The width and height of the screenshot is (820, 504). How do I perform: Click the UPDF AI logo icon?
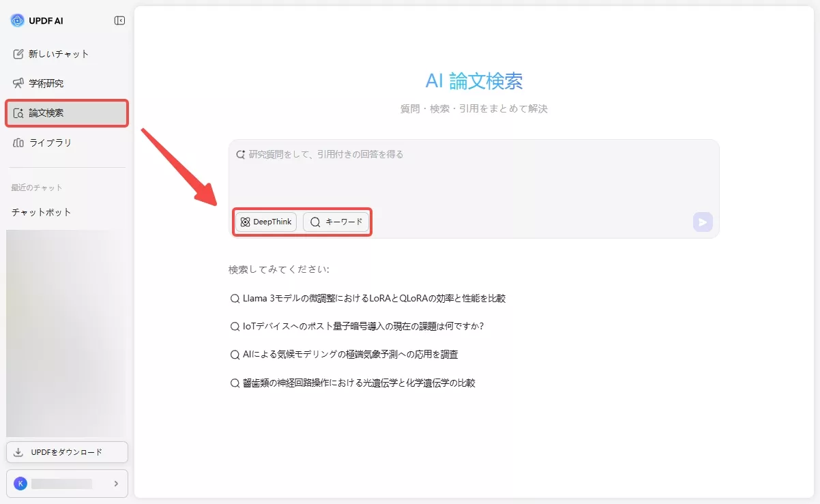click(18, 20)
